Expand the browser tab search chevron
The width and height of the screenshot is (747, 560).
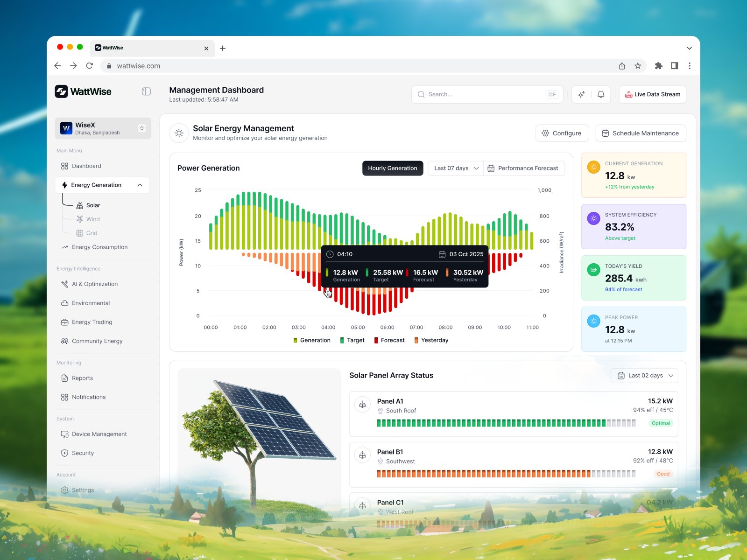click(x=689, y=48)
